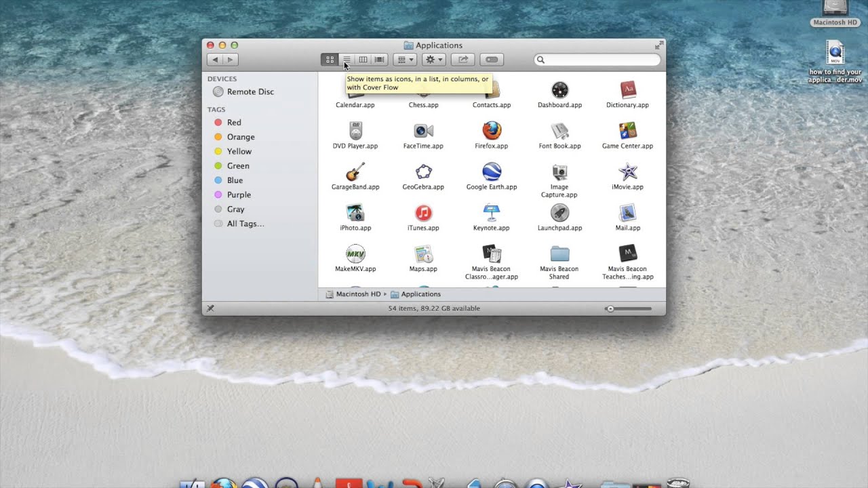Select iTunes.app music note icon

[x=423, y=213]
